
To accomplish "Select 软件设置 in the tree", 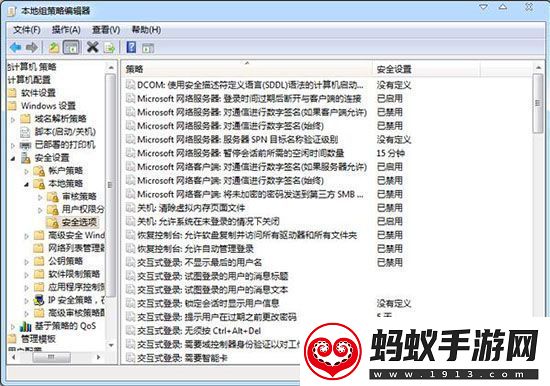I will coord(39,93).
